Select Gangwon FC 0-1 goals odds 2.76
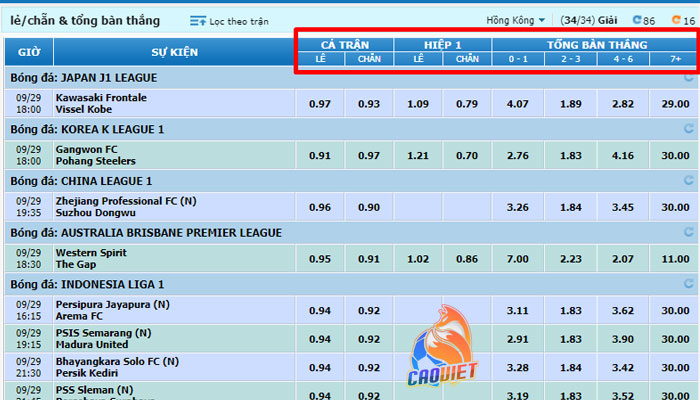 click(518, 155)
